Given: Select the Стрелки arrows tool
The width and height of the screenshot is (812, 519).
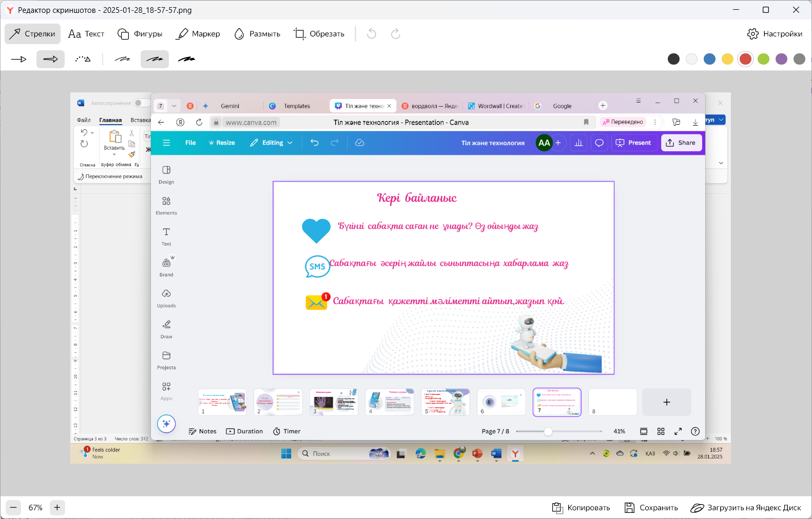Looking at the screenshot, I should tap(32, 34).
